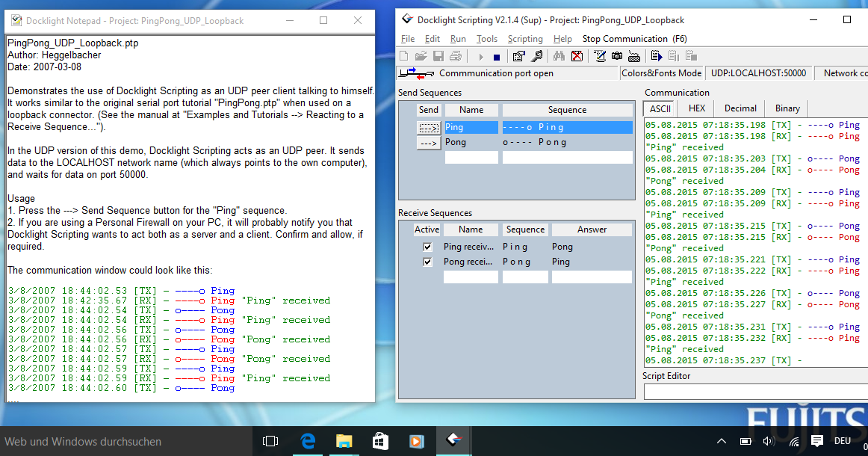Click the communication port status icon
This screenshot has width=868, height=456.
click(x=416, y=73)
